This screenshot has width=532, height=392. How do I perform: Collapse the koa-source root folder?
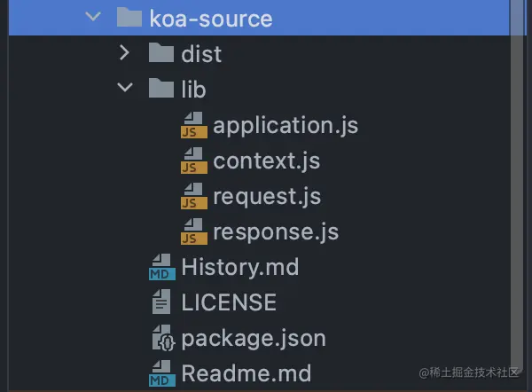(x=93, y=18)
